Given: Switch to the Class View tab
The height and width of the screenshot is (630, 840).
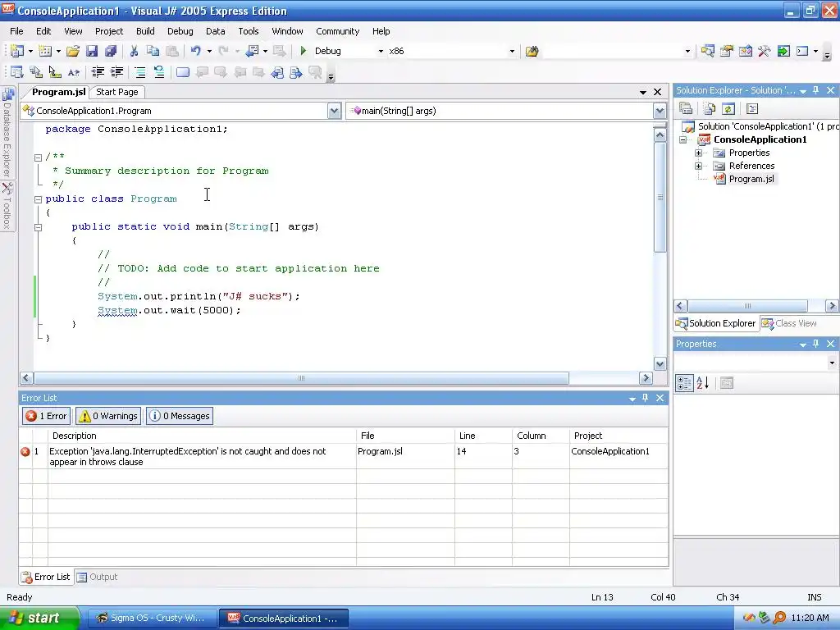Looking at the screenshot, I should pyautogui.click(x=790, y=323).
